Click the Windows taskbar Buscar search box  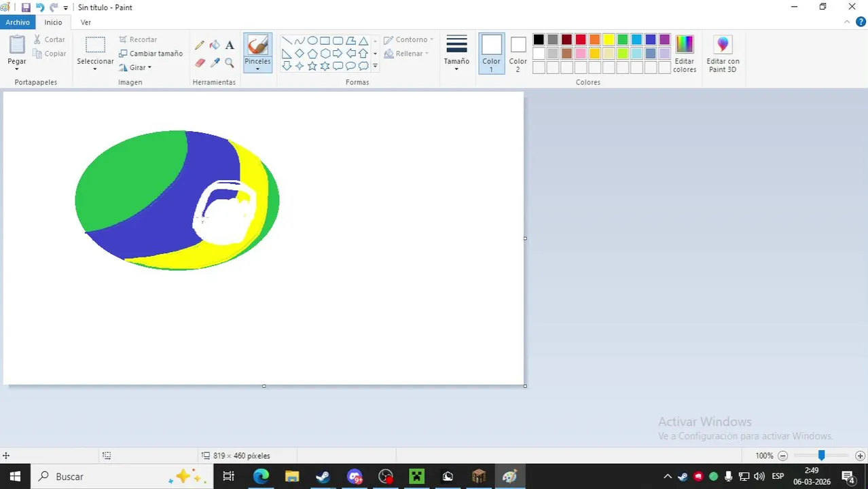point(122,477)
